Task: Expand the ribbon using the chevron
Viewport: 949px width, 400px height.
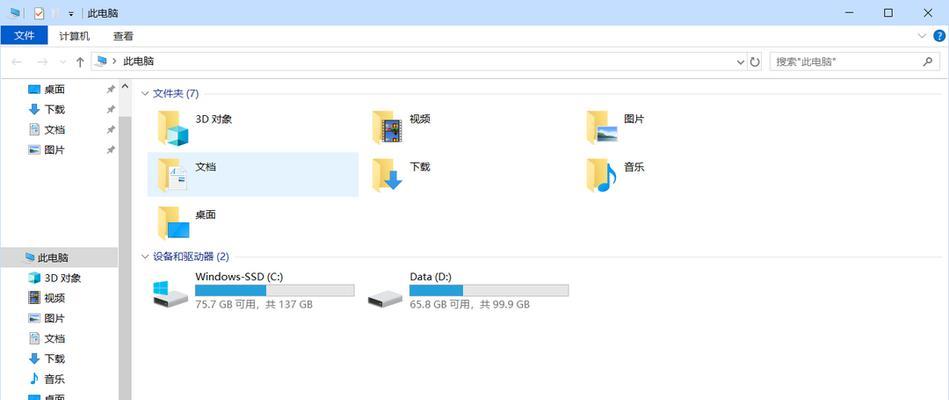Action: 922,36
